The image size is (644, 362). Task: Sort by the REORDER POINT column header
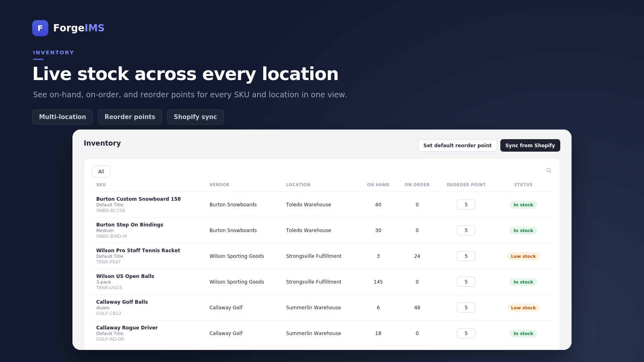pos(466,185)
